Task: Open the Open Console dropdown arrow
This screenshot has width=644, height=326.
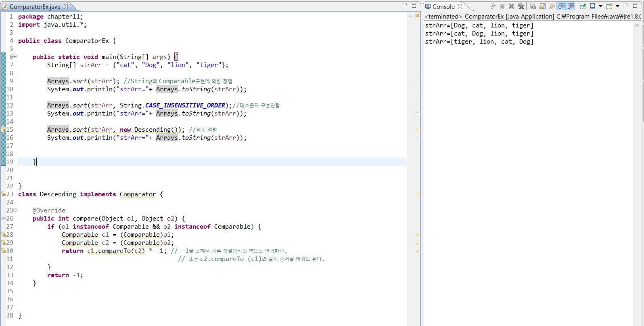Action: click(617, 6)
